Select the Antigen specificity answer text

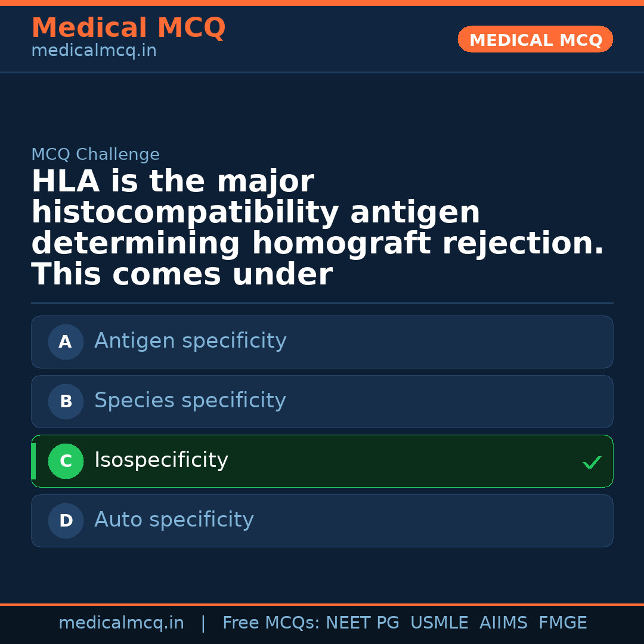click(x=190, y=341)
